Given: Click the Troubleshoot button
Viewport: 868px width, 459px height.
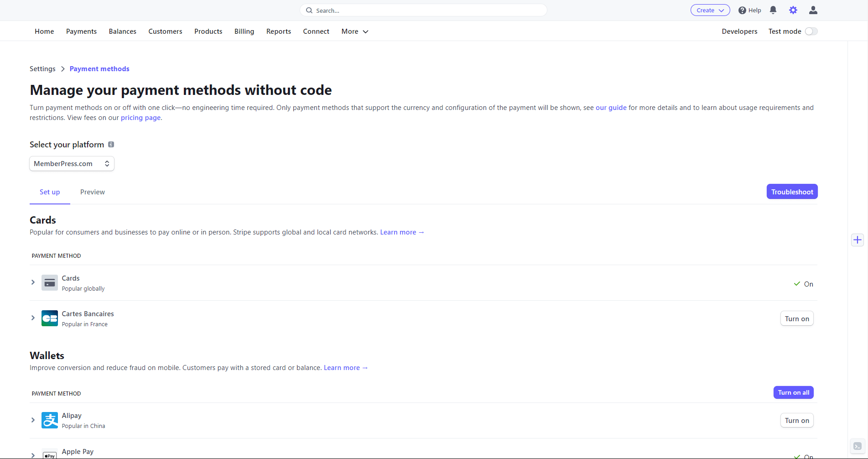Looking at the screenshot, I should [792, 191].
